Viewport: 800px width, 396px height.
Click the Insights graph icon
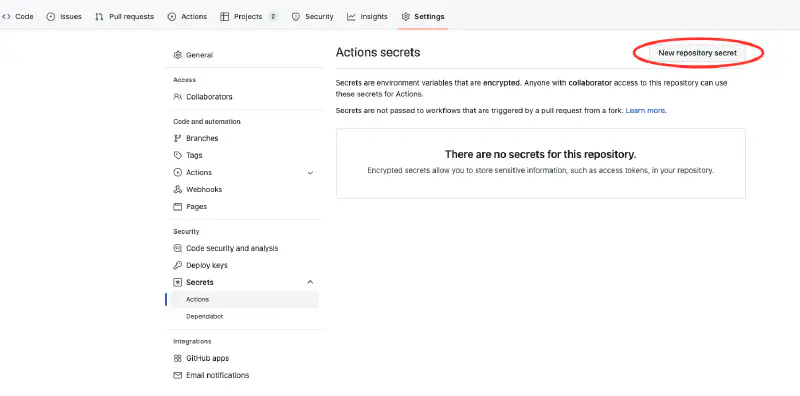351,16
